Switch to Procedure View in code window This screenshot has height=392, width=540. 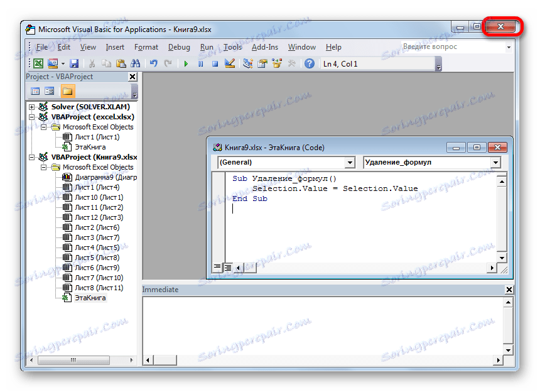pyautogui.click(x=217, y=267)
